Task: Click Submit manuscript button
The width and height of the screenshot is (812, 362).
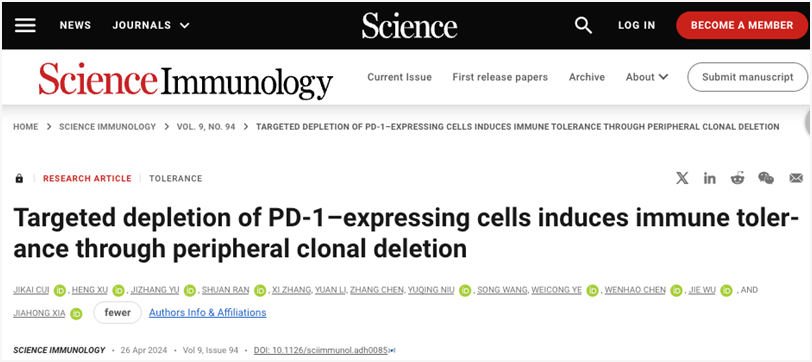Action: pos(747,77)
